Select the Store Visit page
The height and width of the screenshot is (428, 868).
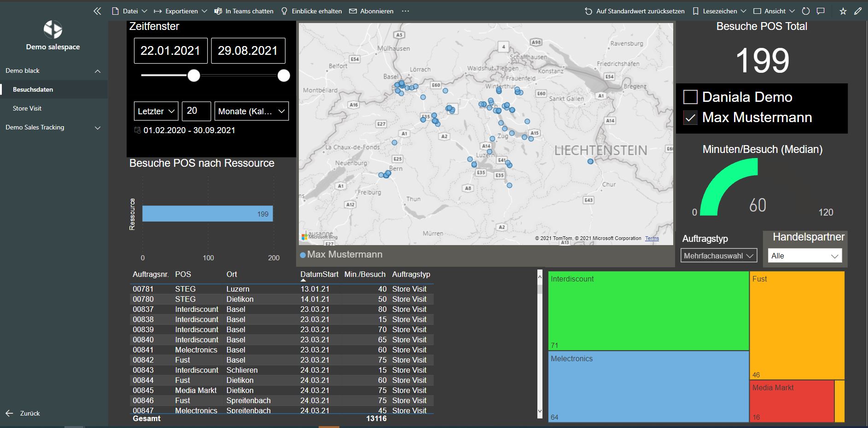(x=54, y=108)
